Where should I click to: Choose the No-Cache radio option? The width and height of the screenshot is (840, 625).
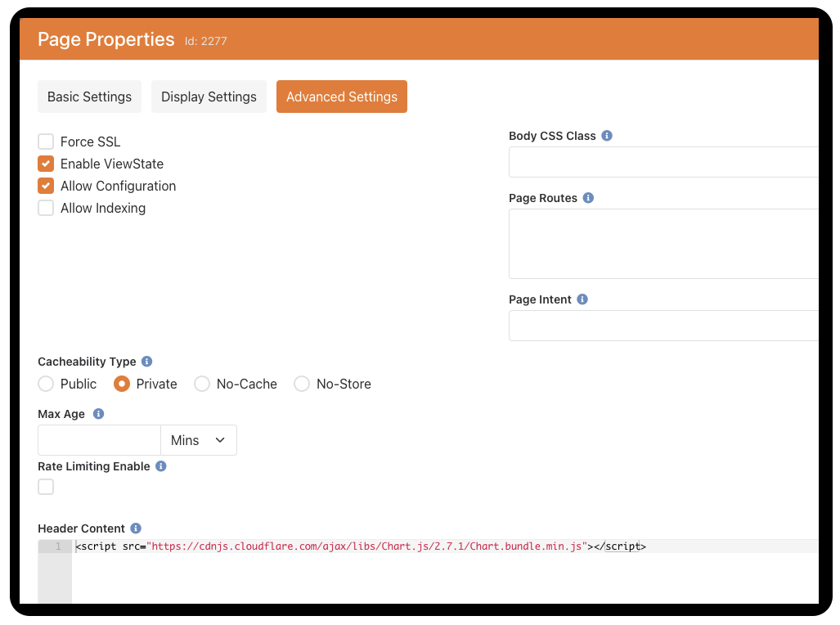pyautogui.click(x=202, y=384)
